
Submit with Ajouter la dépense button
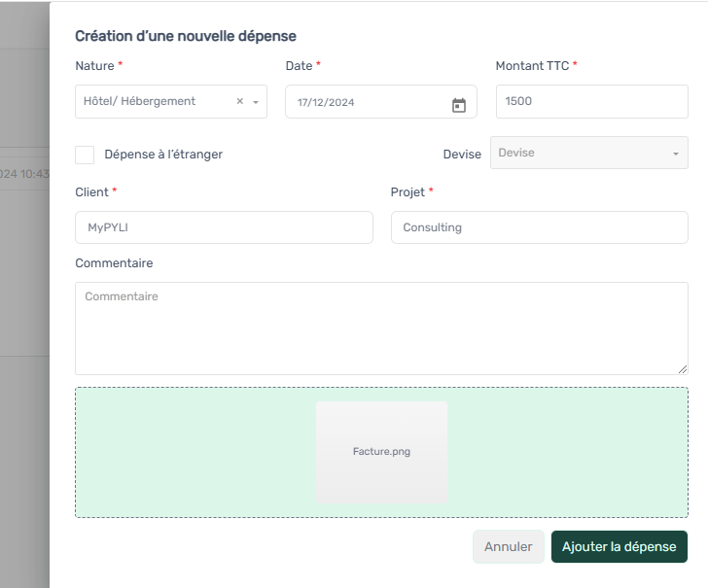click(x=619, y=546)
